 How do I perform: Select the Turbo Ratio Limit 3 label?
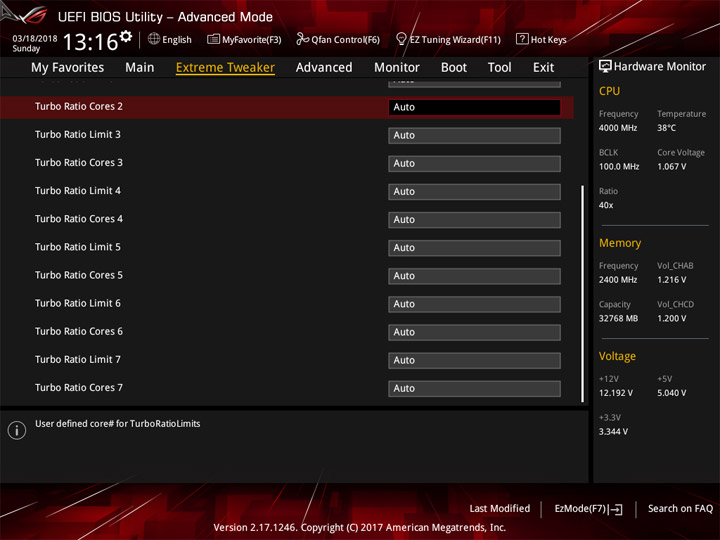click(x=78, y=135)
